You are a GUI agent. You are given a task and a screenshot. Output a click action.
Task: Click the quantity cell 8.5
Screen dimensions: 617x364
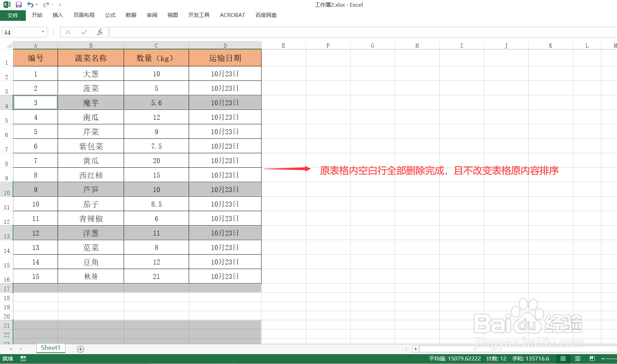[x=156, y=204]
